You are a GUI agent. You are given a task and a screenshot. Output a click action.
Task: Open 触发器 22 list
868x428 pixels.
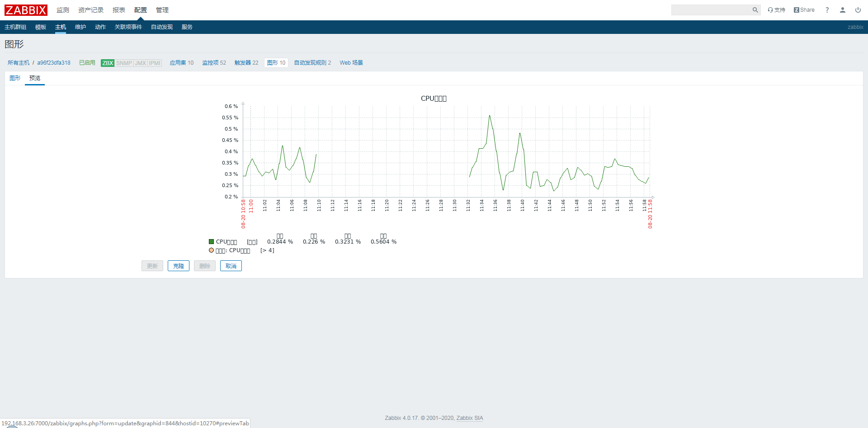point(246,63)
